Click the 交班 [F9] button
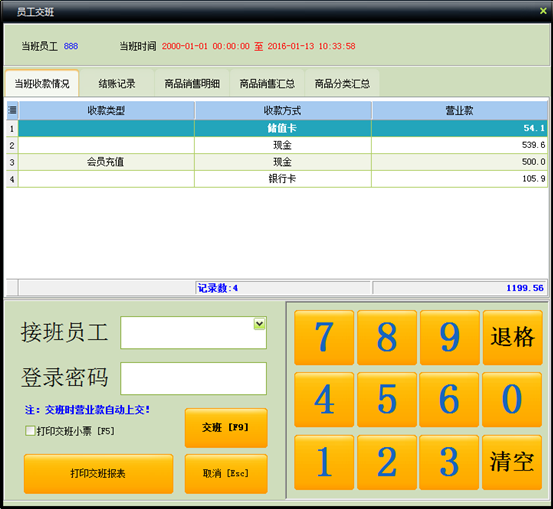The width and height of the screenshot is (553, 509). click(226, 428)
